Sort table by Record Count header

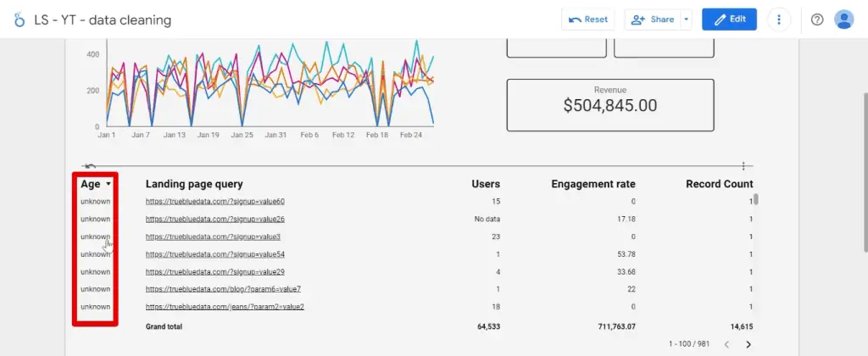pyautogui.click(x=707, y=184)
